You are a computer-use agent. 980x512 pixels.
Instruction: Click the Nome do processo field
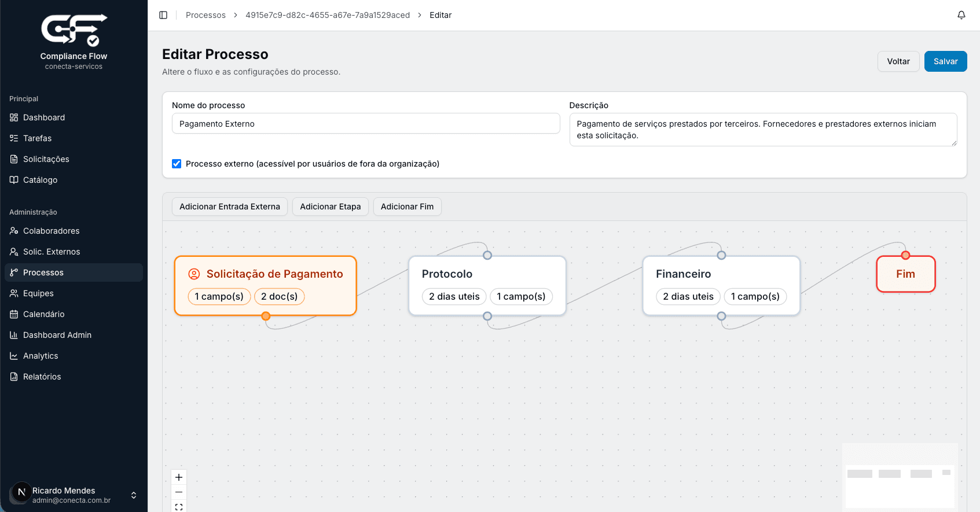[366, 124]
